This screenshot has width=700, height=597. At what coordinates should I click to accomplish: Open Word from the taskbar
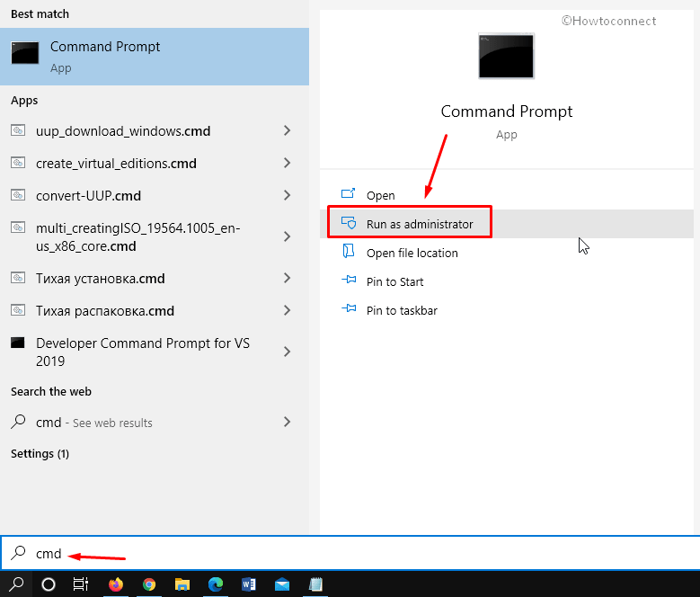pyautogui.click(x=249, y=584)
